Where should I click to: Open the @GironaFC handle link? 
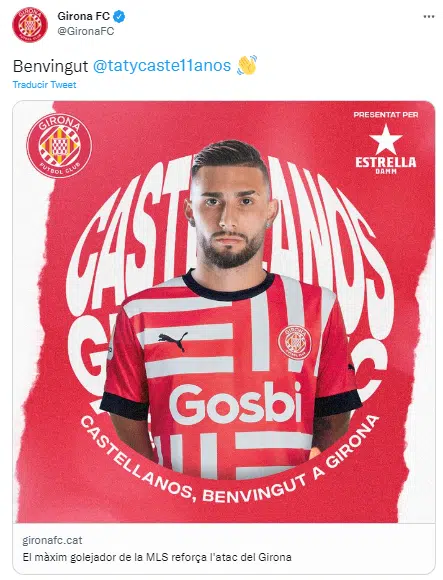(x=85, y=31)
